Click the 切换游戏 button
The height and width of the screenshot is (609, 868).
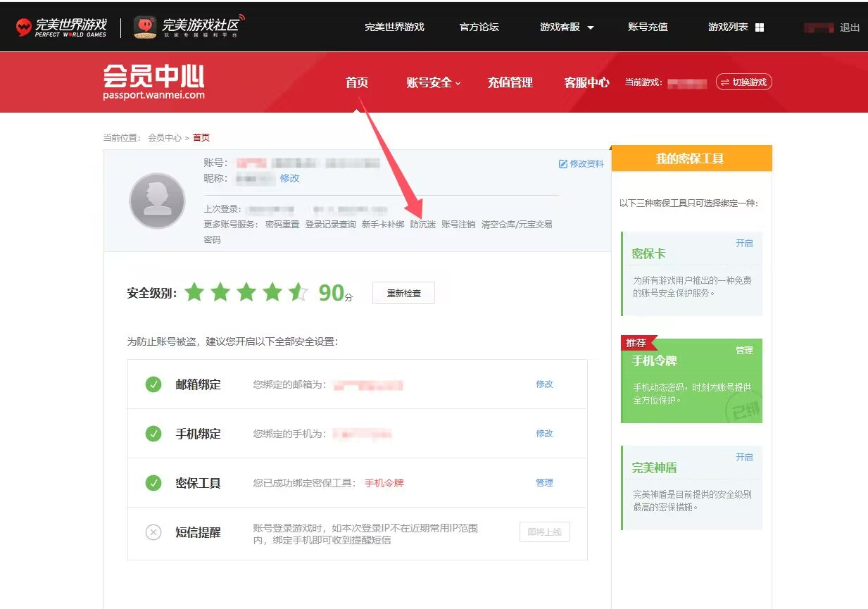[x=744, y=82]
